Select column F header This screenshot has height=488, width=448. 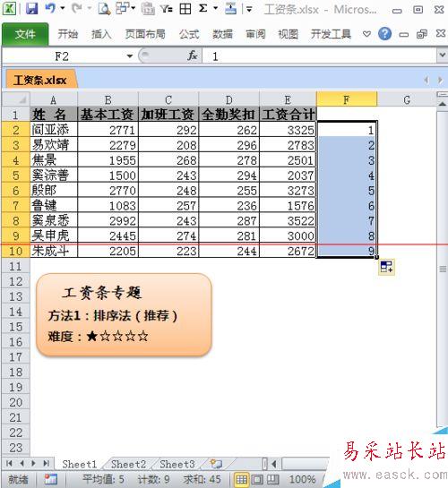click(346, 100)
